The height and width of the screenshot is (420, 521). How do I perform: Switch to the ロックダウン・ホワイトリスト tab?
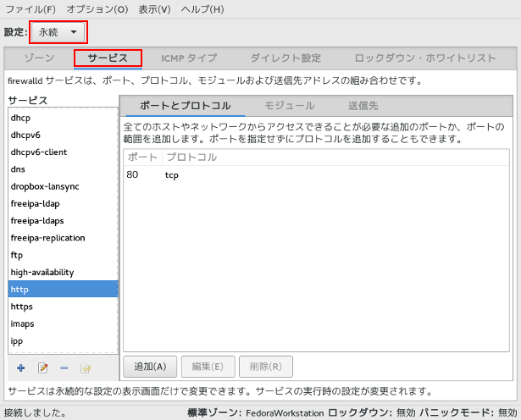click(425, 58)
